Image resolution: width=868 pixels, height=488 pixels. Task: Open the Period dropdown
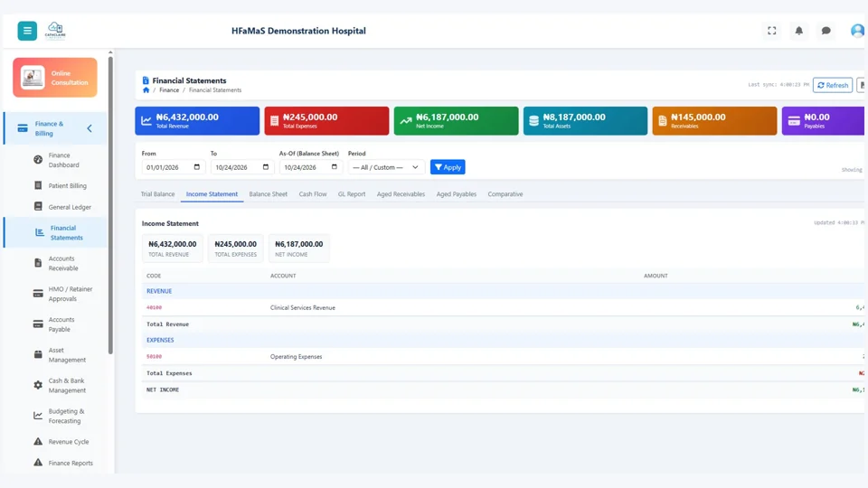point(386,167)
